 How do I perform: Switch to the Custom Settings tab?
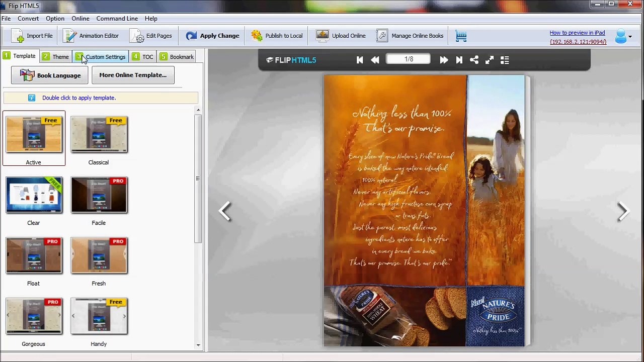pyautogui.click(x=101, y=56)
